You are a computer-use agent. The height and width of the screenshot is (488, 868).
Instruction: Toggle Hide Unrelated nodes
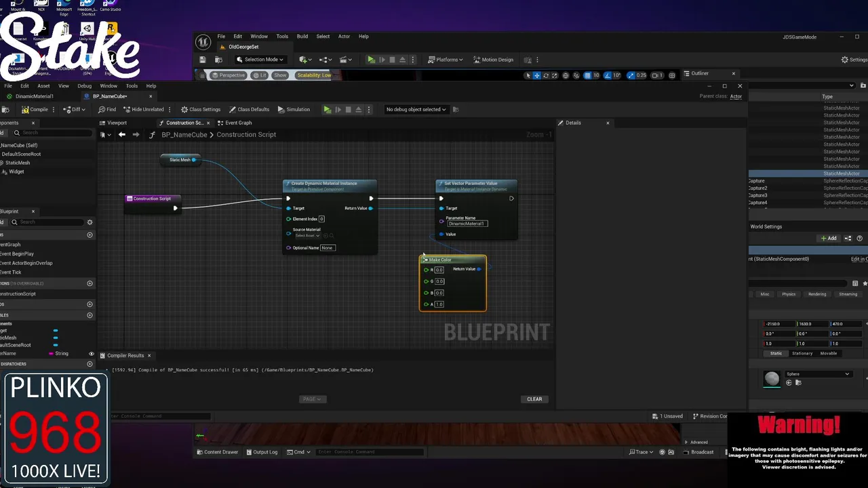pos(143,109)
